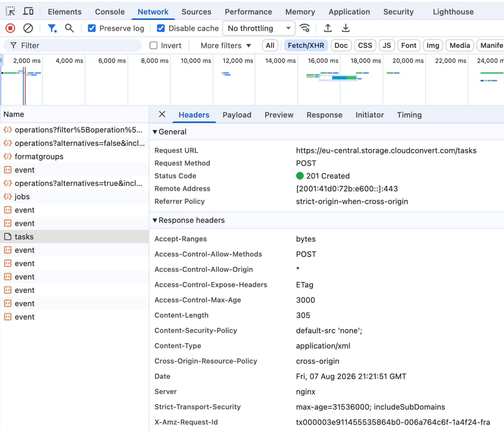Toggle the device toolbar icon
Image resolution: width=504 pixels, height=431 pixels.
(28, 11)
